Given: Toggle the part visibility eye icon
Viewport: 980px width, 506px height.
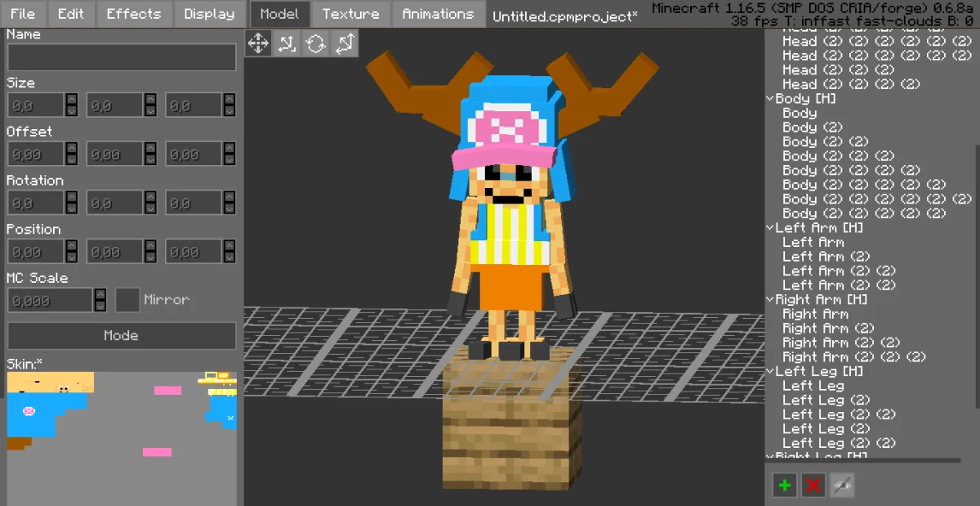Looking at the screenshot, I should [x=842, y=485].
